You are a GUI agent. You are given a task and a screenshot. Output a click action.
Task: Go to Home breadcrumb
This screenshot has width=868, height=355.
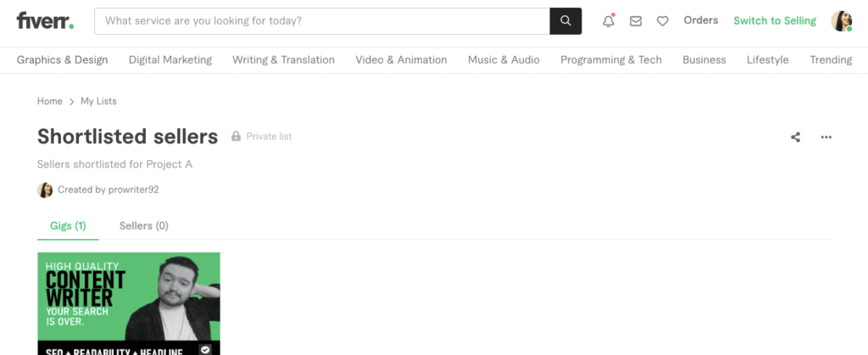pyautogui.click(x=50, y=101)
